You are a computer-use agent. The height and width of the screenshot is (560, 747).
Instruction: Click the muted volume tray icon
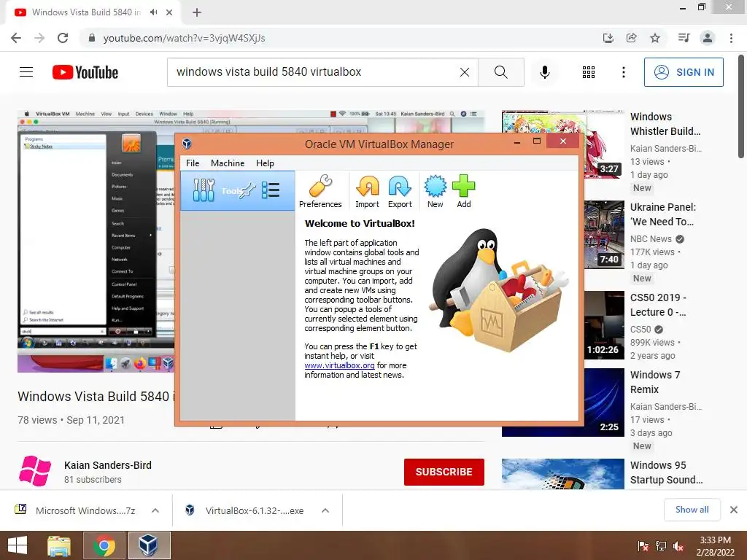click(x=678, y=545)
